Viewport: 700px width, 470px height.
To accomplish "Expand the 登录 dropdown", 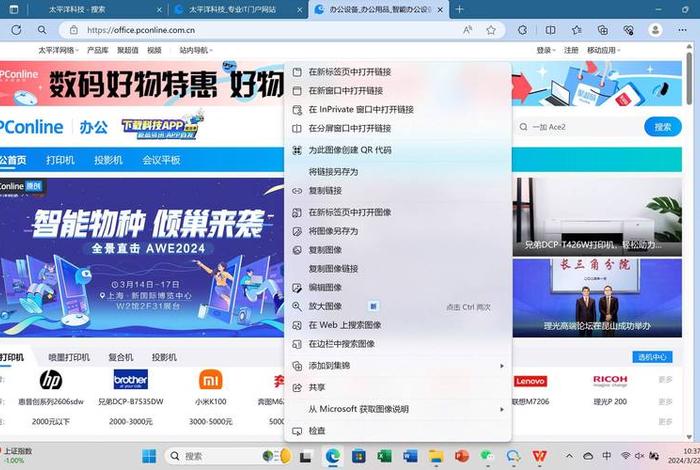I will point(546,50).
